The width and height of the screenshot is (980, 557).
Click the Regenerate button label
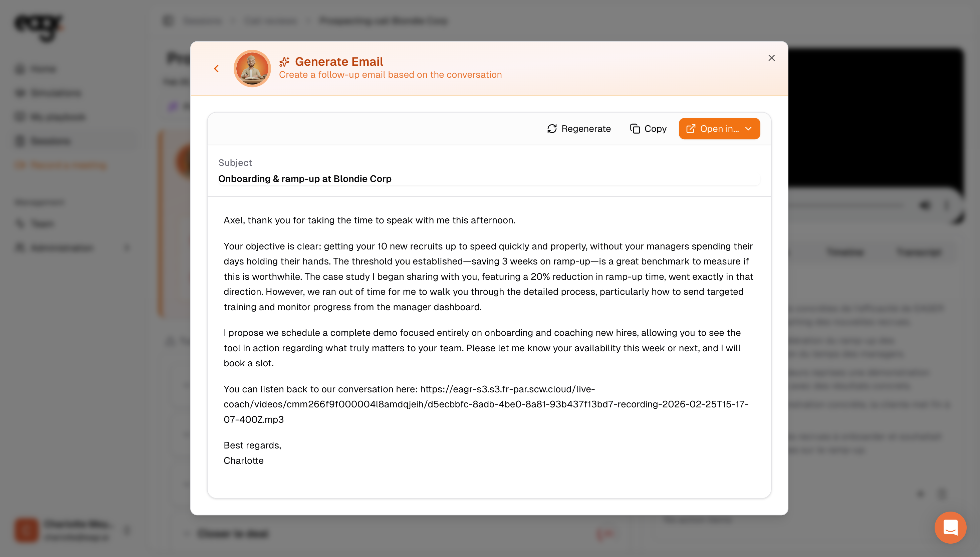point(586,129)
